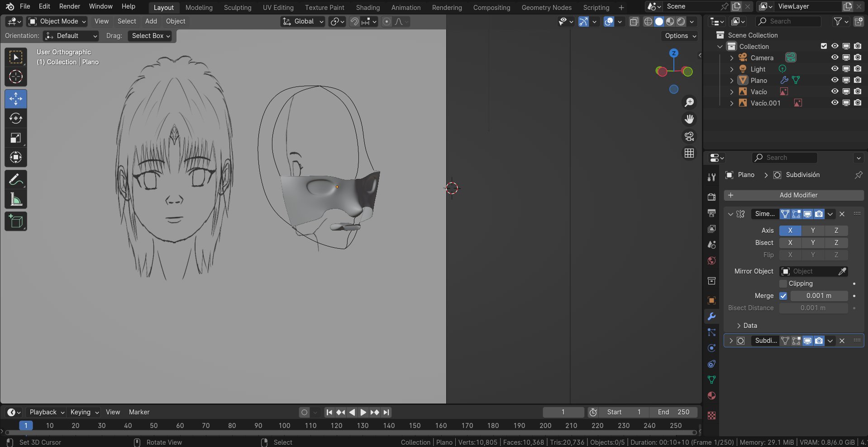This screenshot has width=868, height=447.
Task: Uncheck the Merge checkbox
Action: (783, 296)
